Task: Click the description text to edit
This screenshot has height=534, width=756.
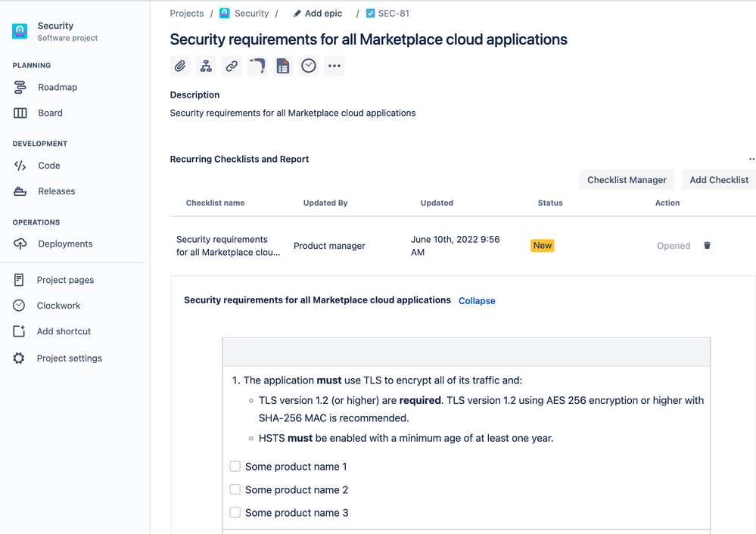Action: click(293, 113)
